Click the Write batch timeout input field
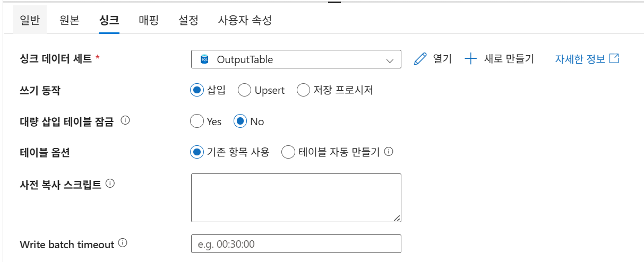Viewport: 644px width, 262px height. (x=296, y=244)
